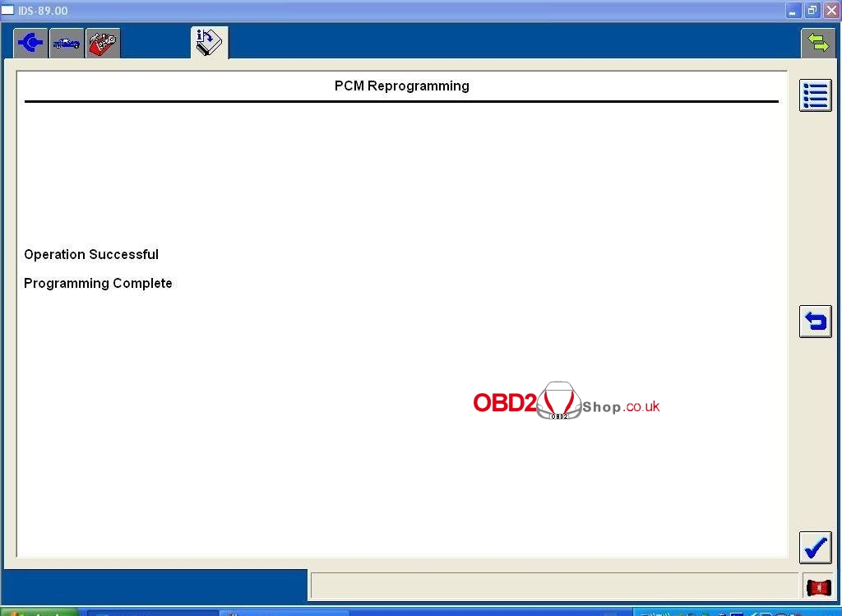Click the IDS window icon in title bar
842x616 pixels.
click(7, 11)
